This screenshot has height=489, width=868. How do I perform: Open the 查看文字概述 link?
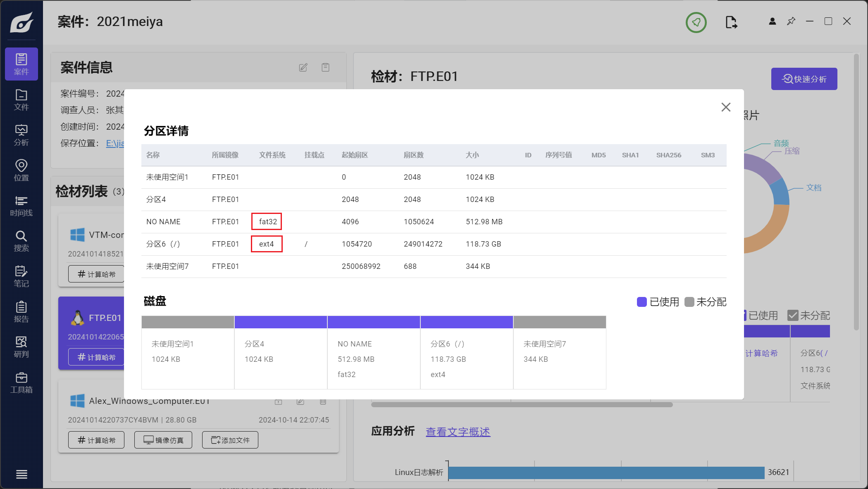tap(458, 432)
